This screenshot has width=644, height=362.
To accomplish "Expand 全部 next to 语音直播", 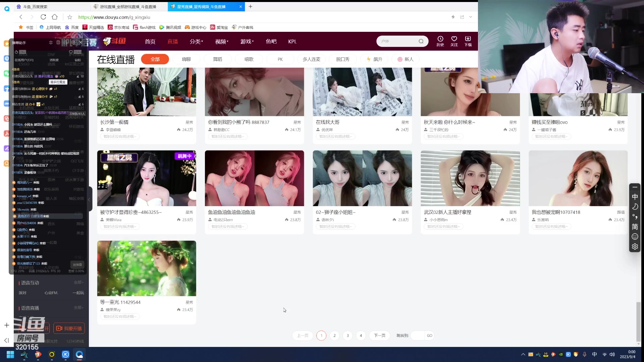I will pos(78,308).
